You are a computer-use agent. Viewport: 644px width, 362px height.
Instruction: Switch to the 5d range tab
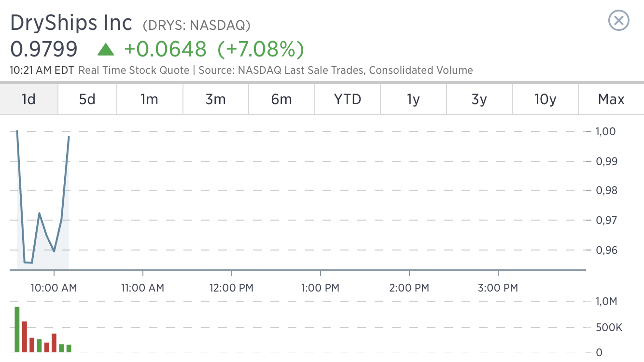(87, 99)
